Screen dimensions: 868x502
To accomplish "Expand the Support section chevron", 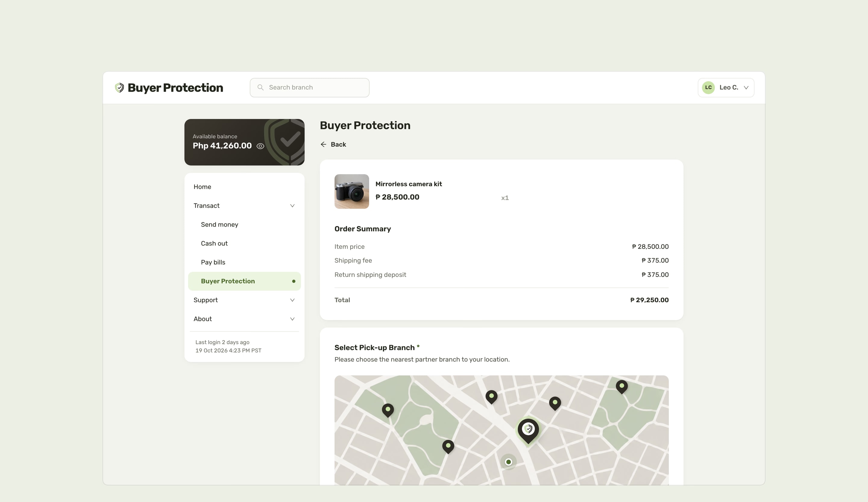I will [x=292, y=300].
